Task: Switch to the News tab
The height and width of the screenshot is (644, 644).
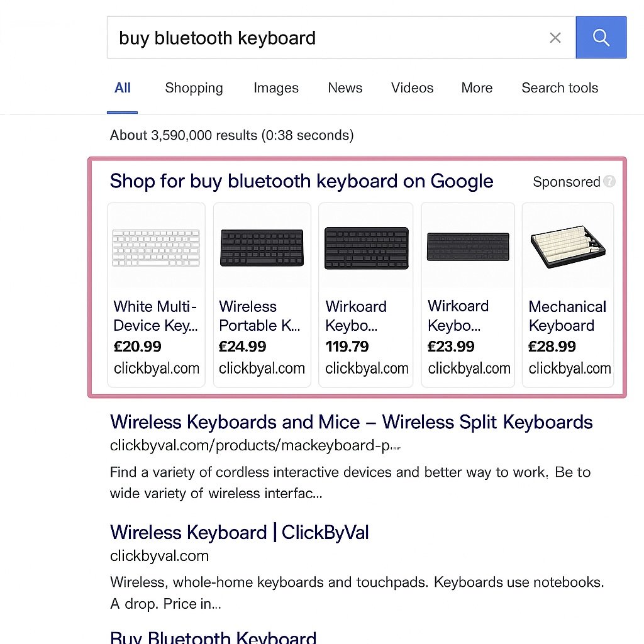Action: [x=345, y=88]
